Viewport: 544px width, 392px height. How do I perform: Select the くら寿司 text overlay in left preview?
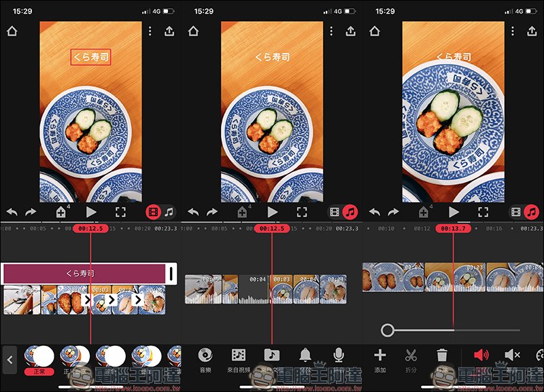pos(90,57)
